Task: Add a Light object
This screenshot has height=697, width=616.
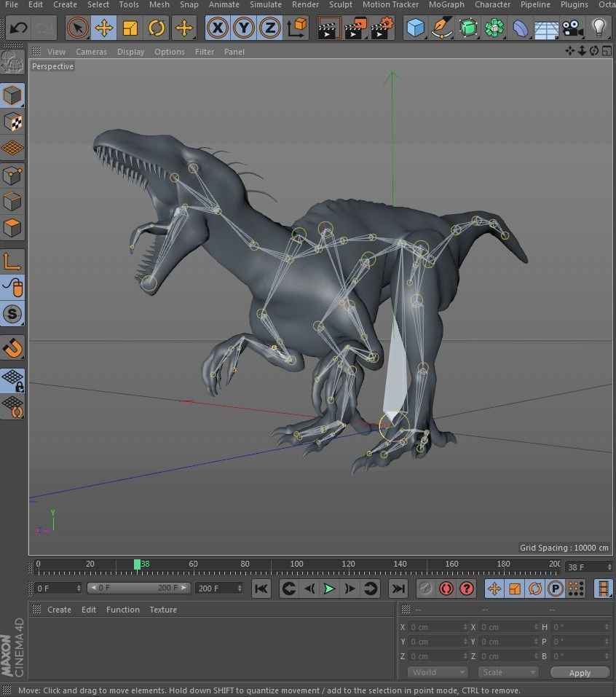Action: [x=599, y=28]
